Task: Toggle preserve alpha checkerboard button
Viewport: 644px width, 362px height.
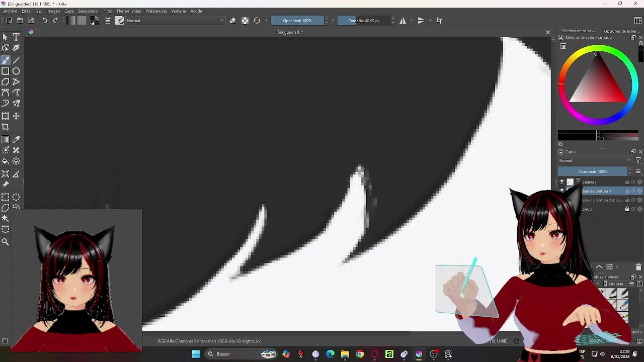Action: 245,21
